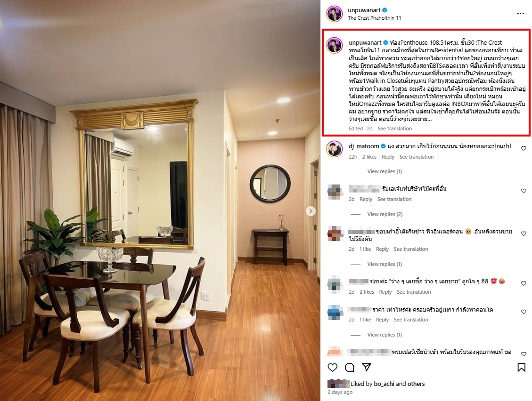
Task: Save the post with the bookmark icon
Action: point(522,368)
